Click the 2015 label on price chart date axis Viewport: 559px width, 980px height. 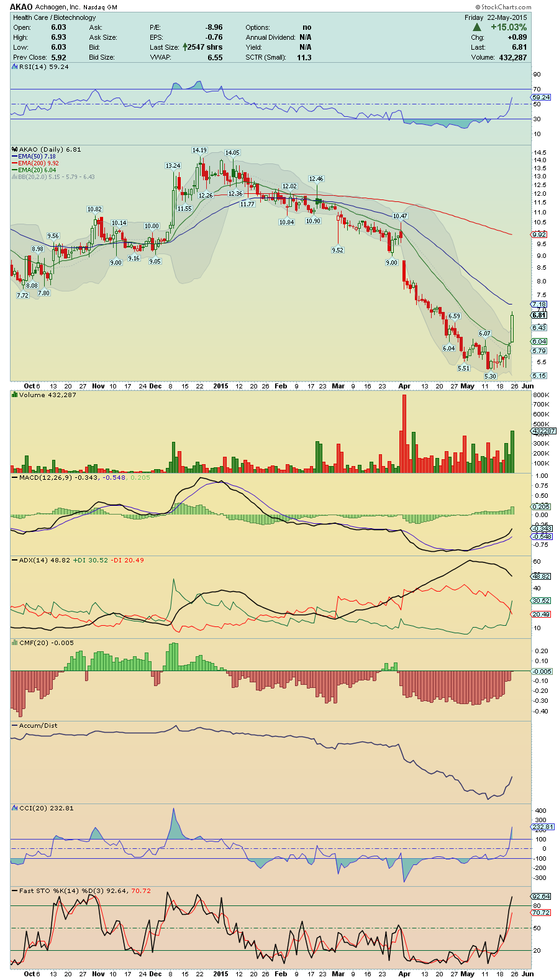[x=220, y=386]
